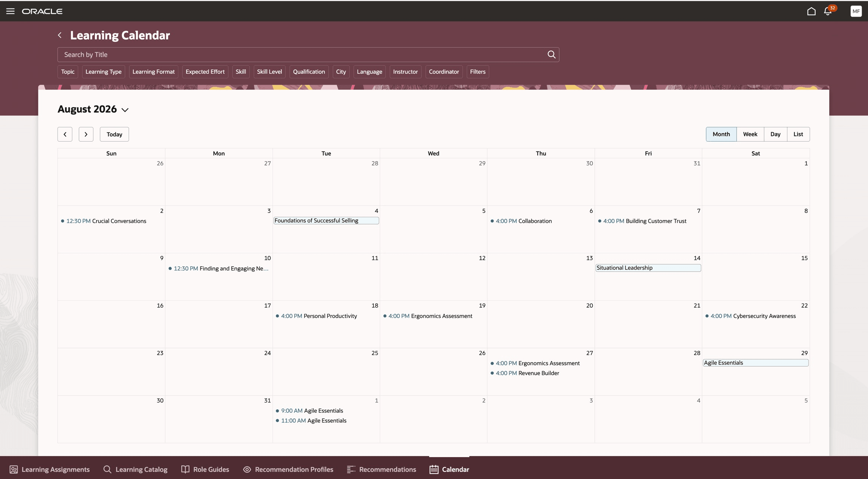Viewport: 868px width, 479px height.
Task: Select Month view
Action: click(x=721, y=134)
